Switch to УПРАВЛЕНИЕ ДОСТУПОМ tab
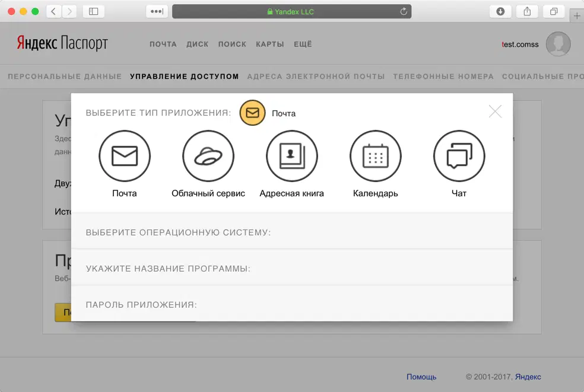584x392 pixels. [185, 77]
